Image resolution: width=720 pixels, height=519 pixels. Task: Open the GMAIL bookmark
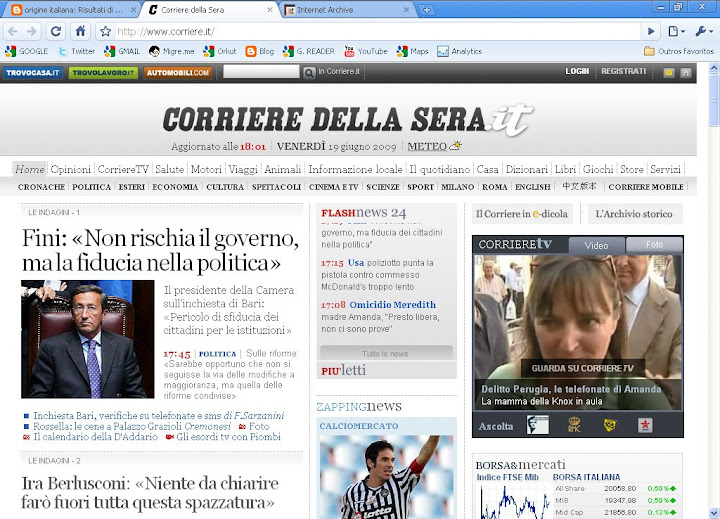click(x=122, y=51)
